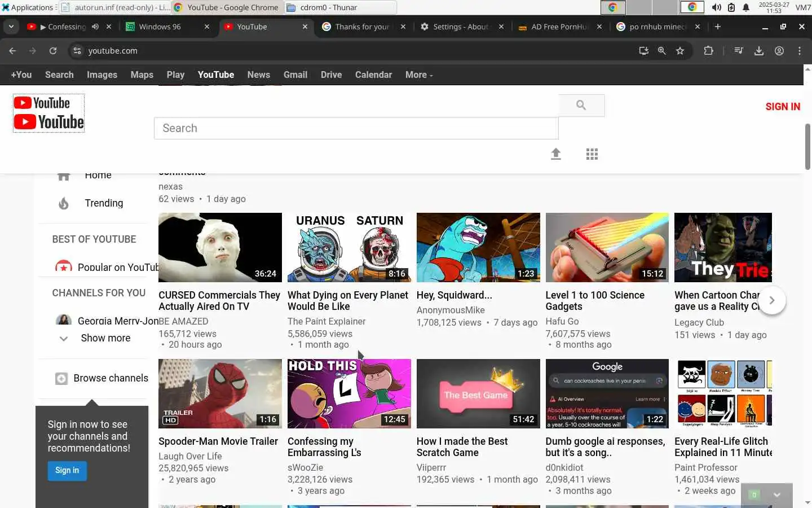The height and width of the screenshot is (508, 812).
Task: Open the Applications menu in panel
Action: click(28, 7)
